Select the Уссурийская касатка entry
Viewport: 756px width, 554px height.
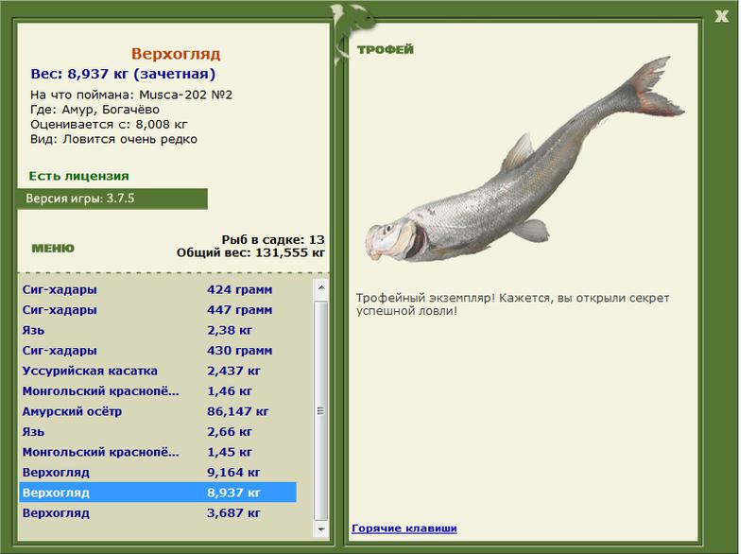tap(158, 371)
